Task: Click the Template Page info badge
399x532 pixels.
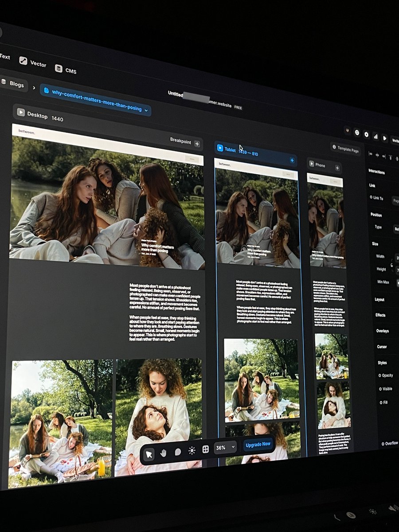Action: point(345,149)
